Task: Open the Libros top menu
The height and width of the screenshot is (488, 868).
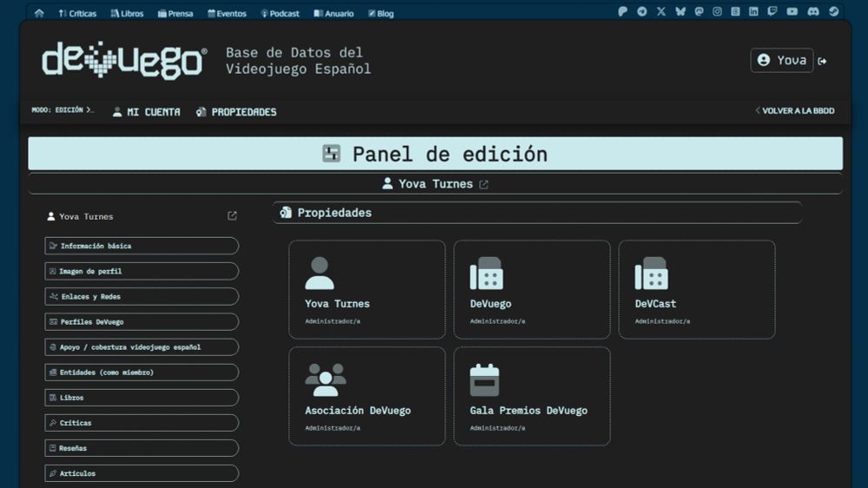Action: tap(127, 13)
